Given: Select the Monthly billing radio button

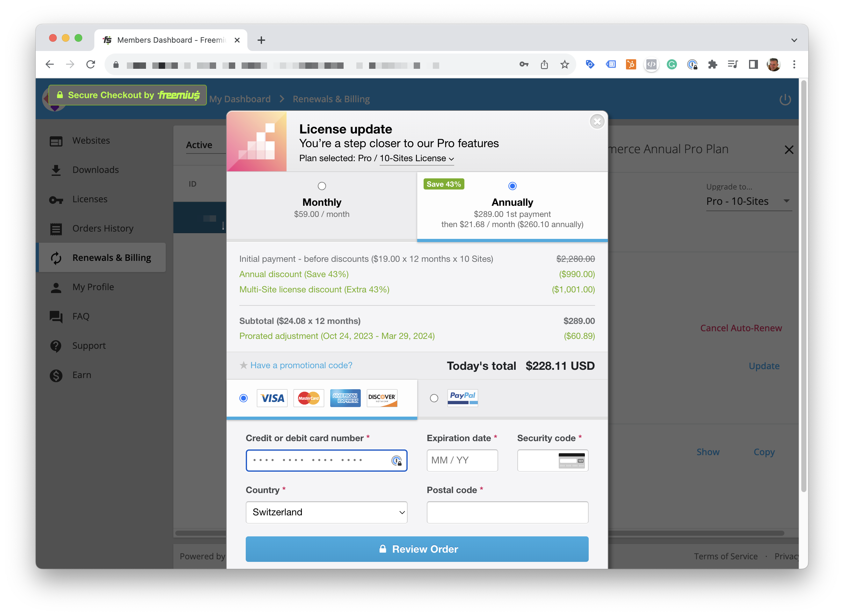Looking at the screenshot, I should pyautogui.click(x=322, y=186).
